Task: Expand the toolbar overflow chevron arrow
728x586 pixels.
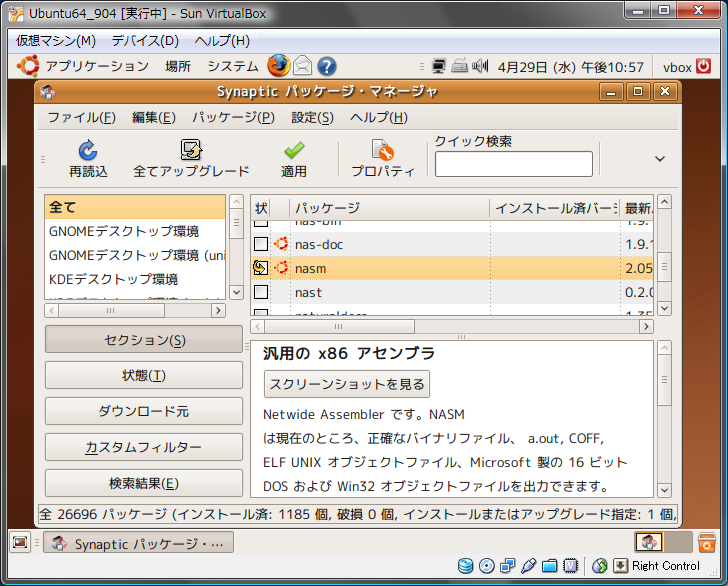Action: pyautogui.click(x=660, y=159)
